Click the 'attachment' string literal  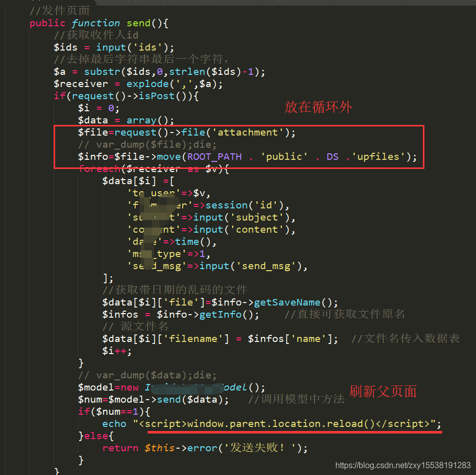pyautogui.click(x=248, y=133)
